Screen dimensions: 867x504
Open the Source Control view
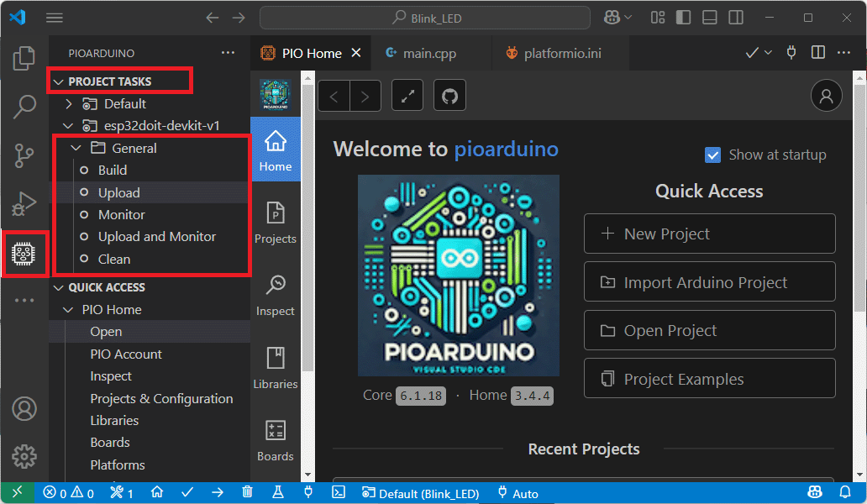(24, 155)
